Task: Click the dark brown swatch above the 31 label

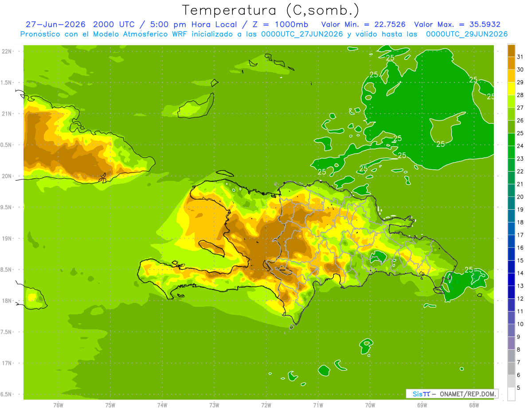Action: point(511,51)
